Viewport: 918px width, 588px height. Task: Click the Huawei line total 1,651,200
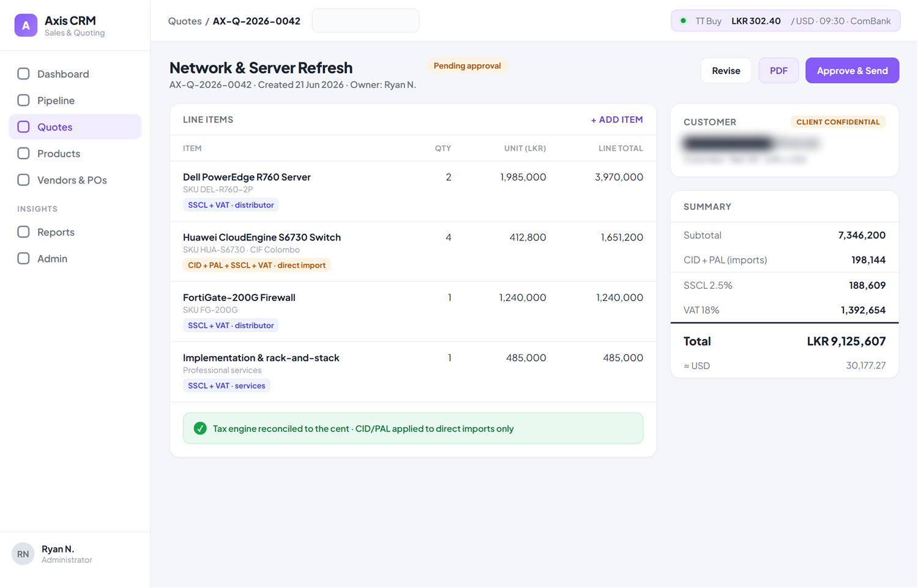click(x=622, y=237)
